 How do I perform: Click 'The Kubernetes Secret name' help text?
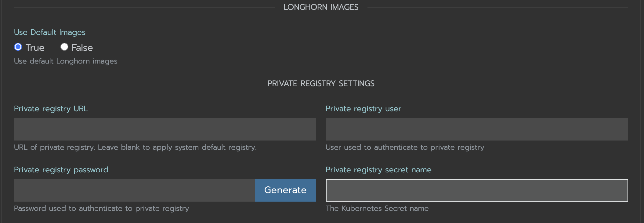click(377, 209)
